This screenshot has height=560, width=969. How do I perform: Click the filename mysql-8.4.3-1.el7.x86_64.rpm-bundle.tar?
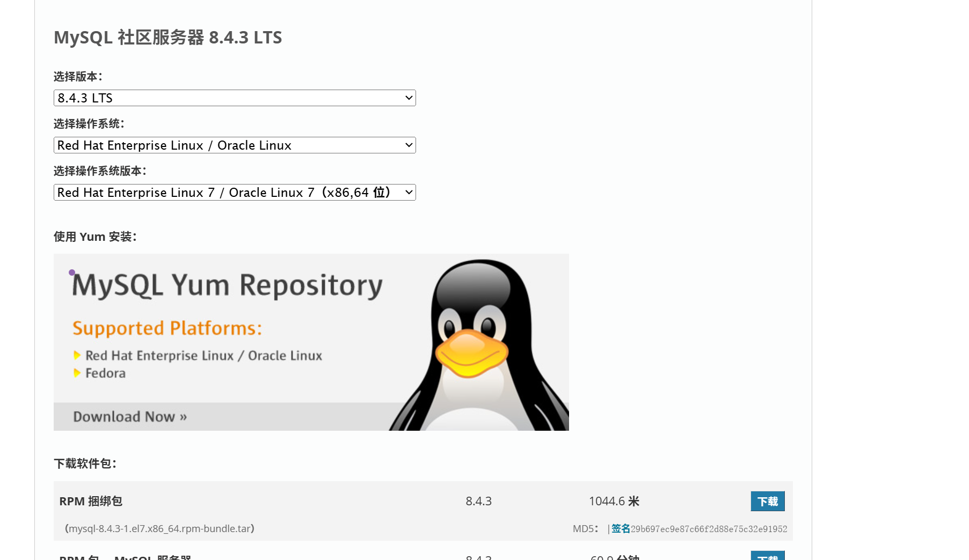[x=159, y=528]
